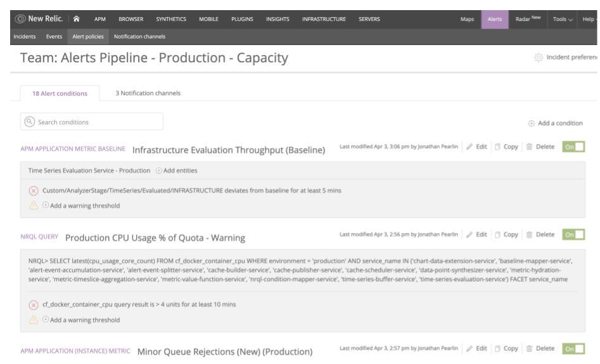
Task: Open the SERVERS menu
Action: 369,19
